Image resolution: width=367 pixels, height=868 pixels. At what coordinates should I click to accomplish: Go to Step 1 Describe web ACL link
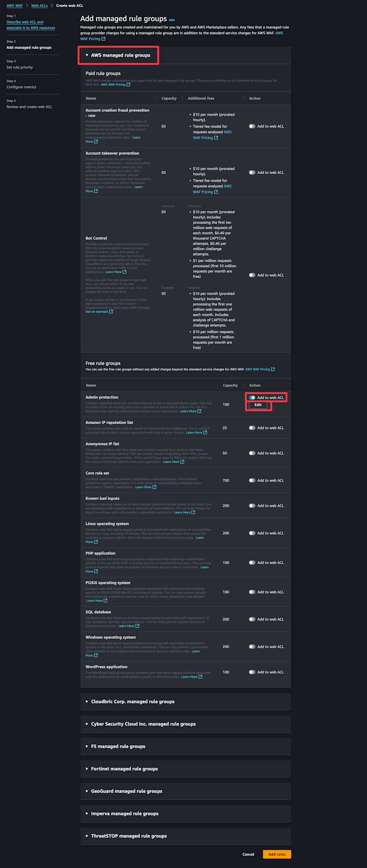(31, 25)
